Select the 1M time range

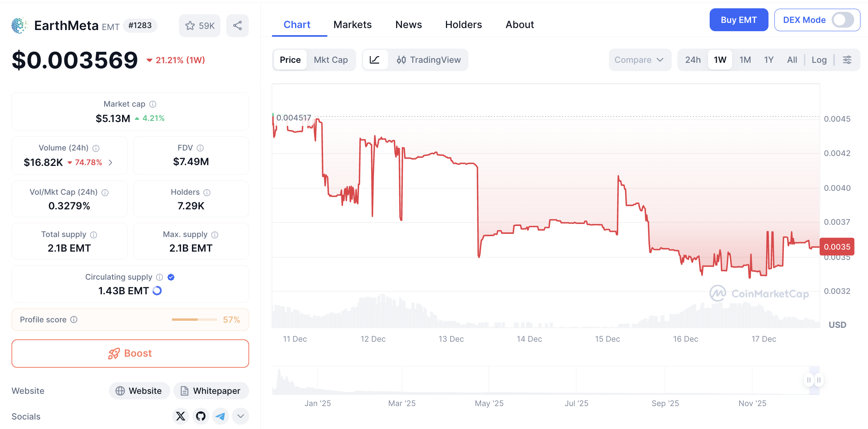pos(745,60)
